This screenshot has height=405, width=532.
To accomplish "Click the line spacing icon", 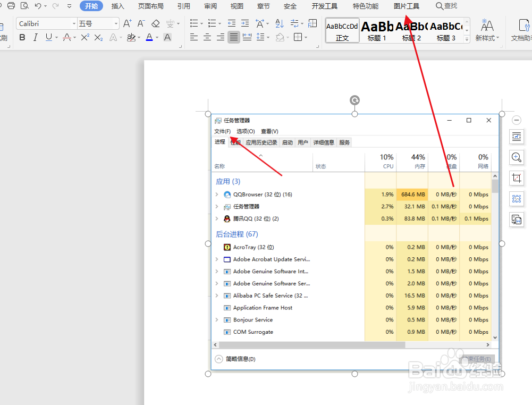I will (260, 37).
